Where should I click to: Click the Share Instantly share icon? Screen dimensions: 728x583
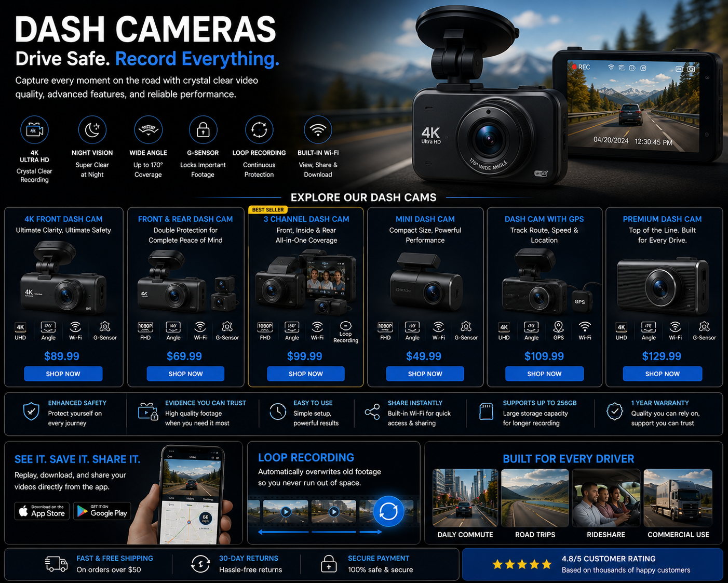click(x=372, y=413)
